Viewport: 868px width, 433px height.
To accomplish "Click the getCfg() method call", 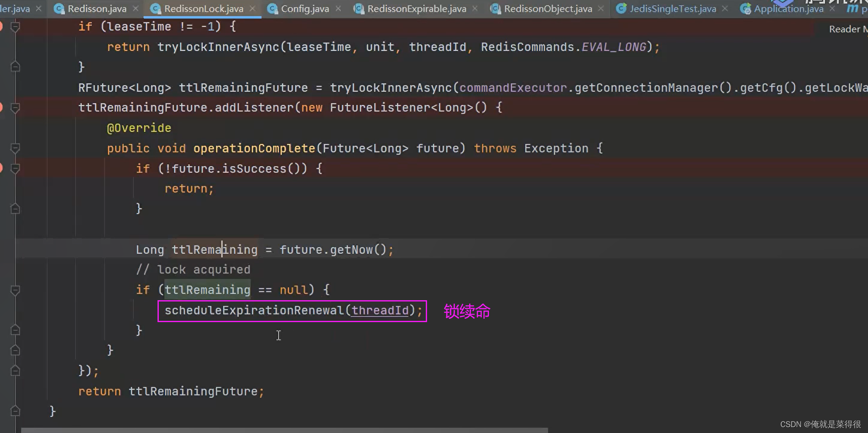I will [x=768, y=88].
